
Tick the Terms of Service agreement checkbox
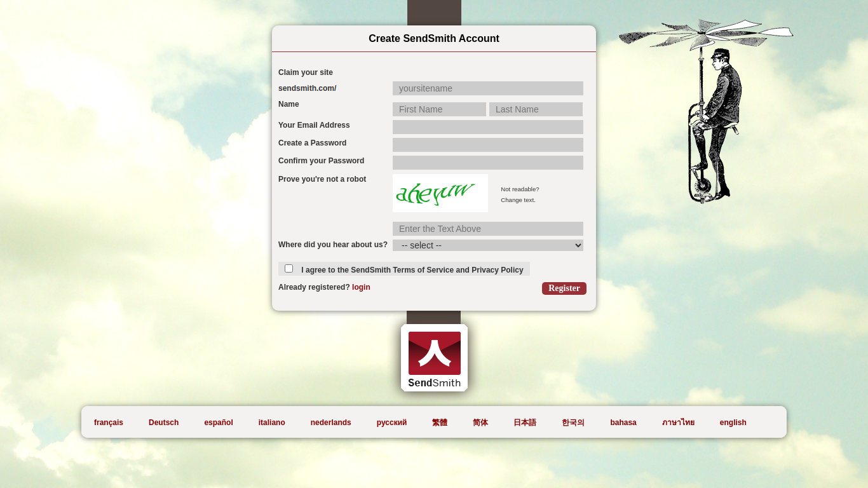pos(288,269)
